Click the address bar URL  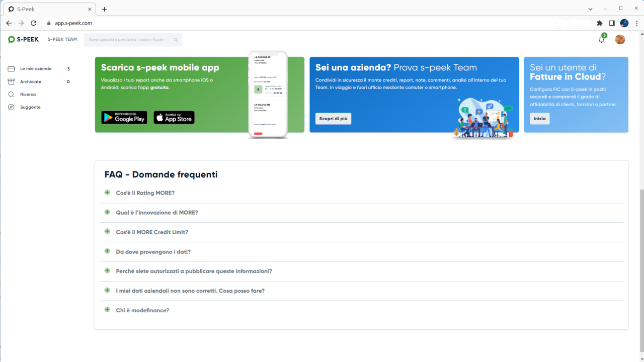click(x=73, y=23)
